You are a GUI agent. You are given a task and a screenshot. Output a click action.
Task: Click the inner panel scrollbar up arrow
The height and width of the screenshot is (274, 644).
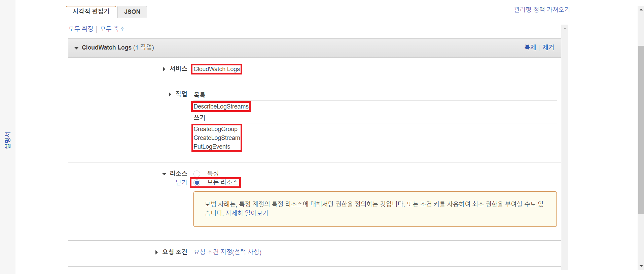pos(565,29)
